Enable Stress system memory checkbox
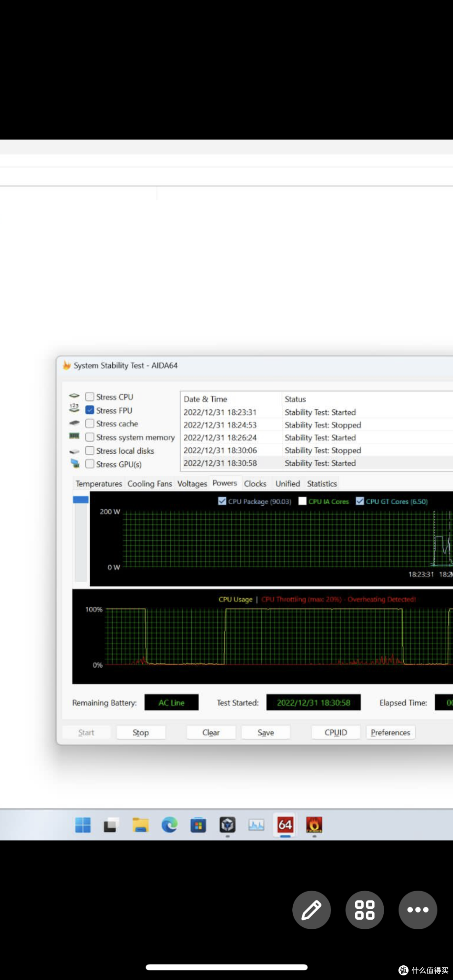 (90, 437)
